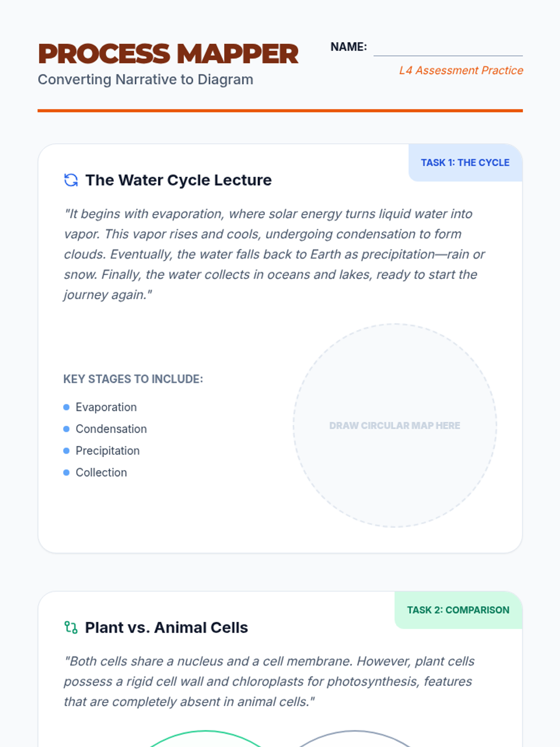Select the Task 1: The Cycle badge
The height and width of the screenshot is (747, 560).
point(465,162)
